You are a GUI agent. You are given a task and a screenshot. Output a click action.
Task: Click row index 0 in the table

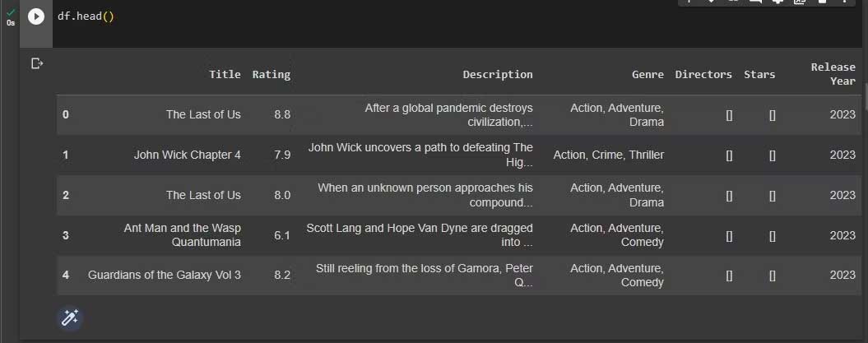66,114
